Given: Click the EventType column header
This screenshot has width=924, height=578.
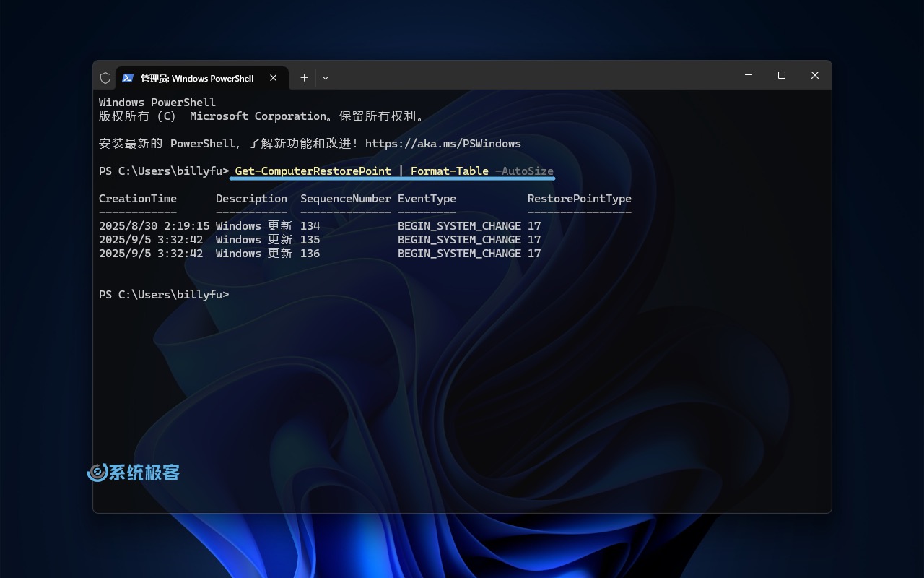Looking at the screenshot, I should [x=427, y=199].
